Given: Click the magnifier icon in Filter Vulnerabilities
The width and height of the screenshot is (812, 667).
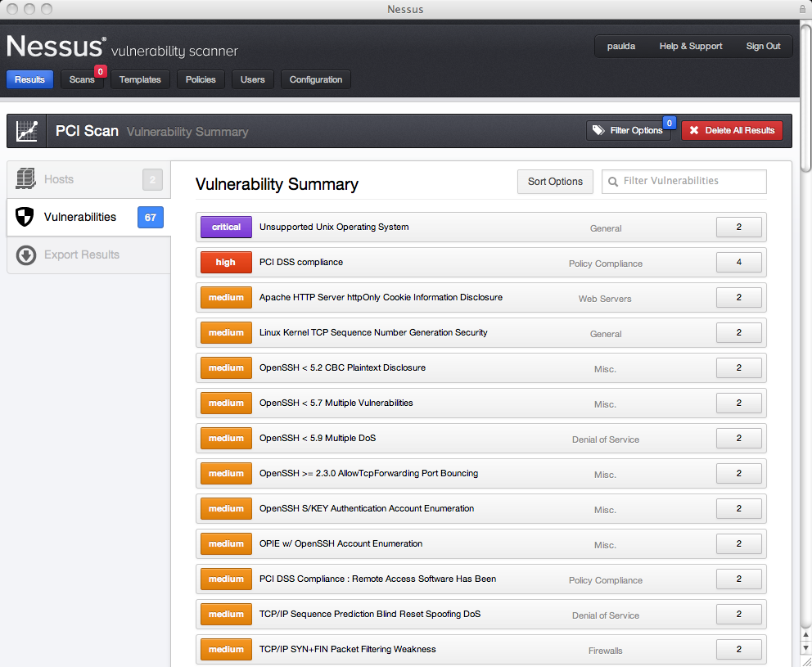Looking at the screenshot, I should (x=612, y=181).
